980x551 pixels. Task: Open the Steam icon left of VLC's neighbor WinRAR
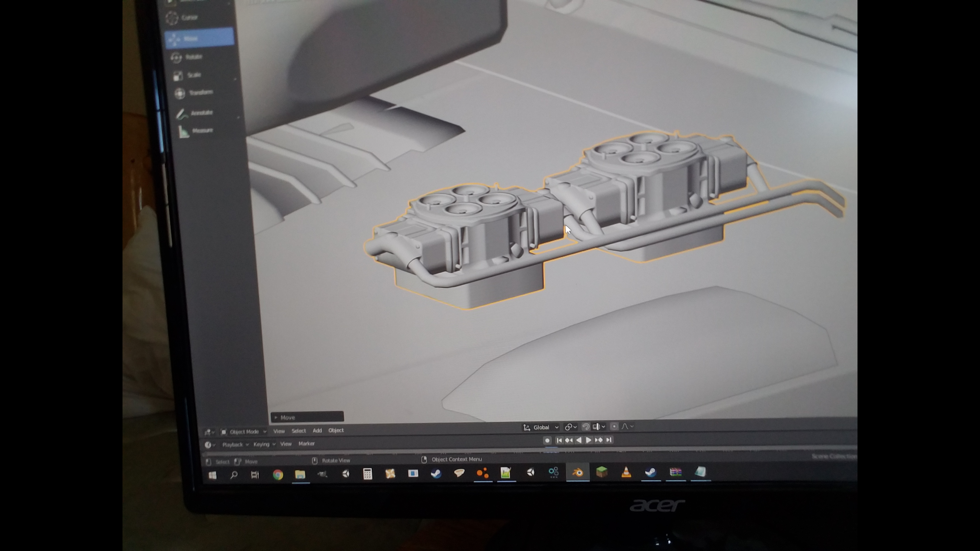[x=651, y=472]
